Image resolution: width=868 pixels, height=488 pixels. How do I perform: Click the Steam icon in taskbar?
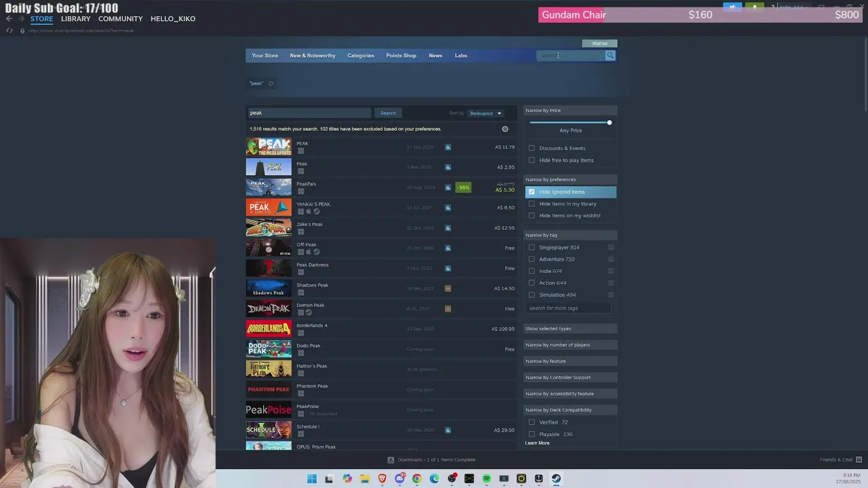click(555, 479)
